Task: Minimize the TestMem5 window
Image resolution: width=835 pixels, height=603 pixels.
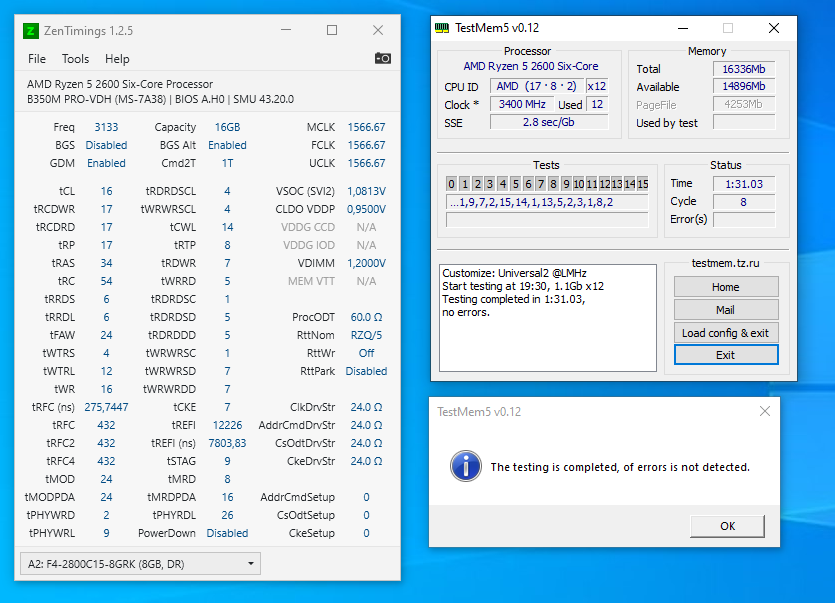Action: coord(683,28)
